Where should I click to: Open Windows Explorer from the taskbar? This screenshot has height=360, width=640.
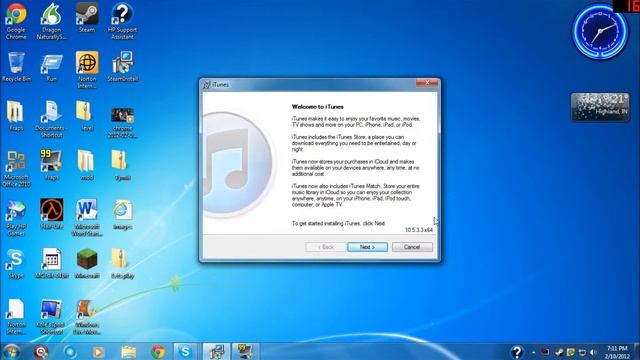click(x=128, y=352)
